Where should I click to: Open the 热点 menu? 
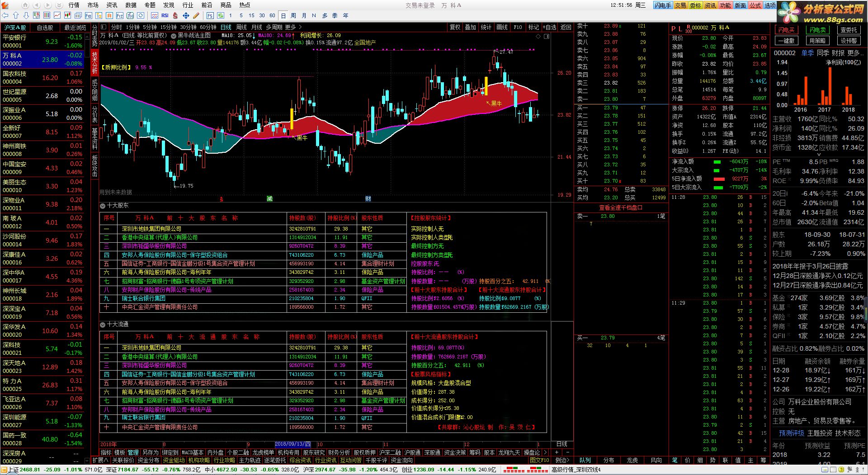pyautogui.click(x=245, y=5)
